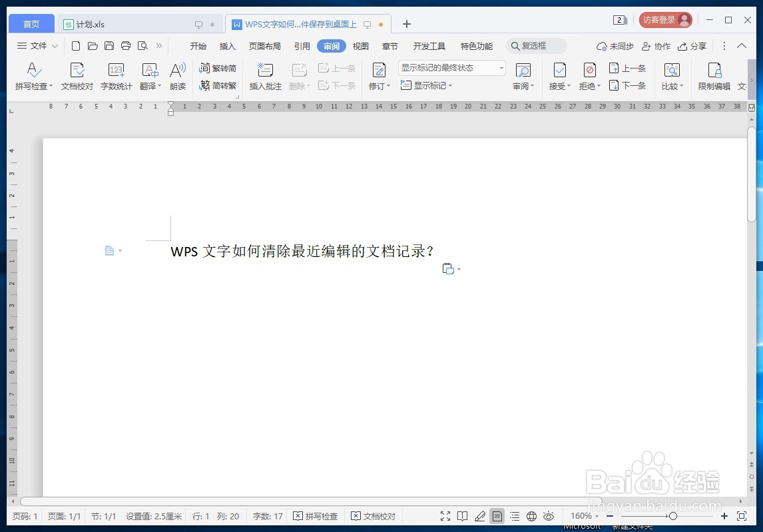Screen dimensions: 763x532
Task: Open the 开始 ribbon tab
Action: (198, 46)
